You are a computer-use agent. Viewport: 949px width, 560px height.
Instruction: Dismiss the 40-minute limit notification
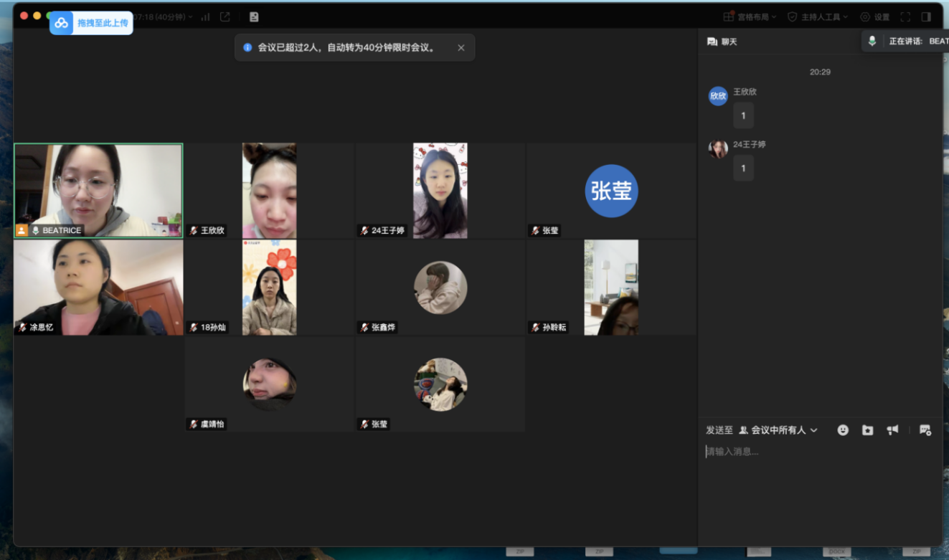(461, 47)
